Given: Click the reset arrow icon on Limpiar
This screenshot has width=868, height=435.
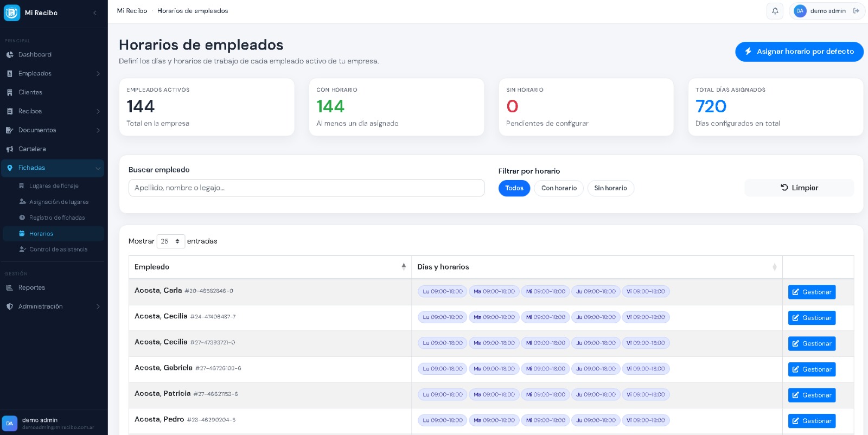Looking at the screenshot, I should click(x=784, y=188).
